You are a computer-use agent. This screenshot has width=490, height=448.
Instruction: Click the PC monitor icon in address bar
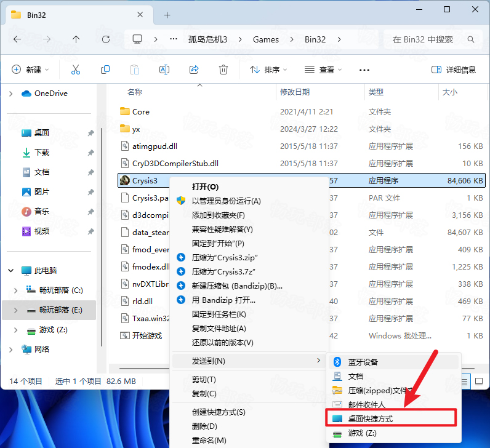pos(137,39)
